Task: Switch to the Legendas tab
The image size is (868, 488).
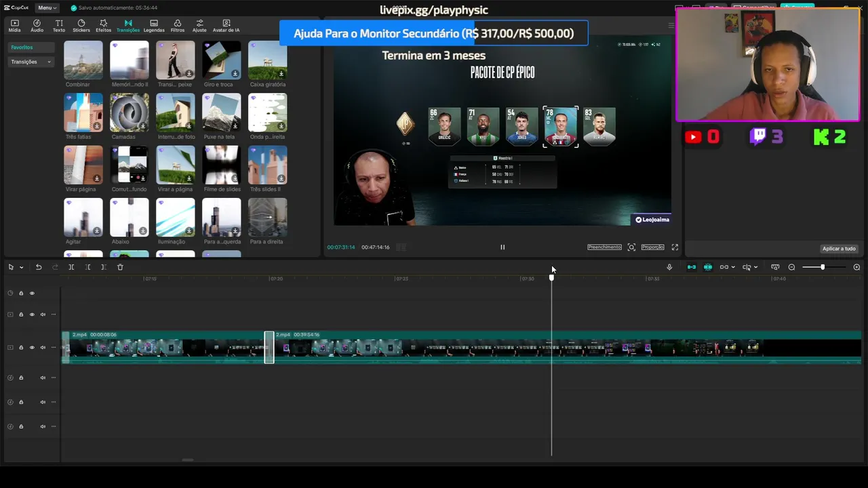Action: [154, 26]
